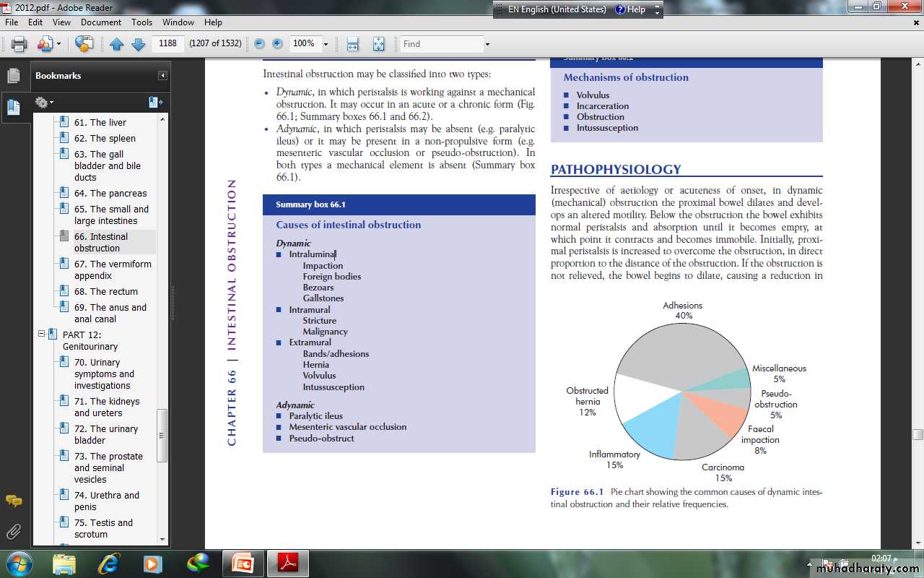Open the View menu

[x=61, y=22]
